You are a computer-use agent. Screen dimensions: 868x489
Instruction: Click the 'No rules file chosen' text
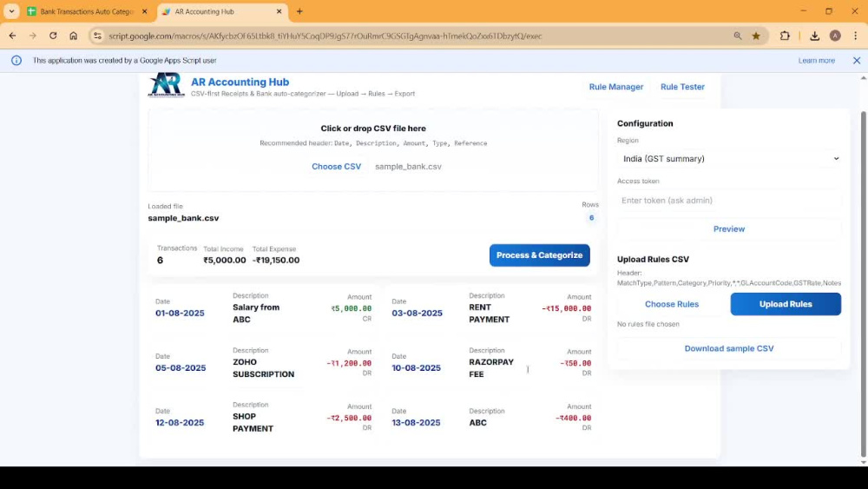point(648,324)
